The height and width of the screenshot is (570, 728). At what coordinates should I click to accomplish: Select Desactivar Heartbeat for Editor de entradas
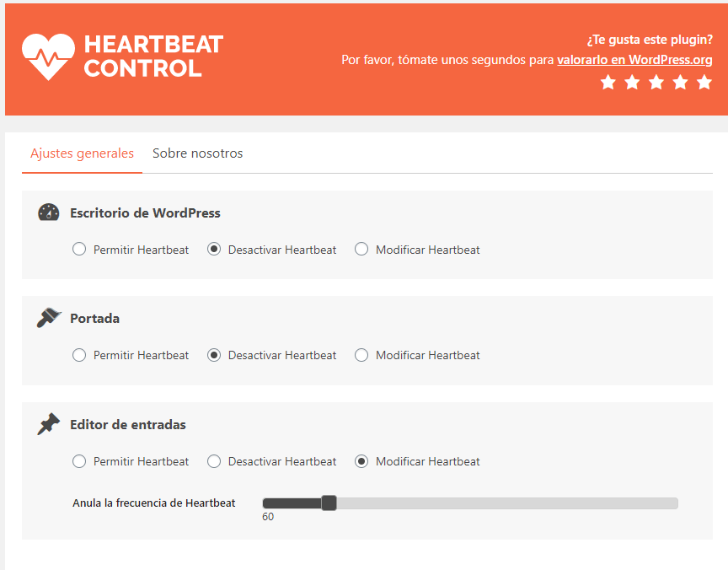coord(214,461)
